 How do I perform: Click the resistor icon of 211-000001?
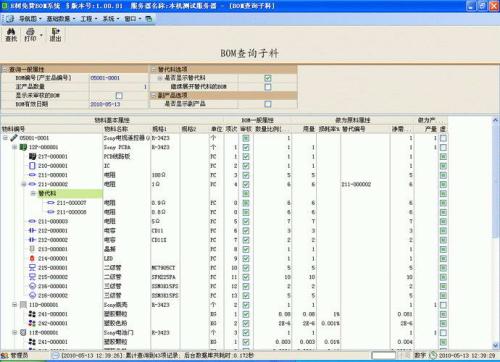(x=32, y=175)
